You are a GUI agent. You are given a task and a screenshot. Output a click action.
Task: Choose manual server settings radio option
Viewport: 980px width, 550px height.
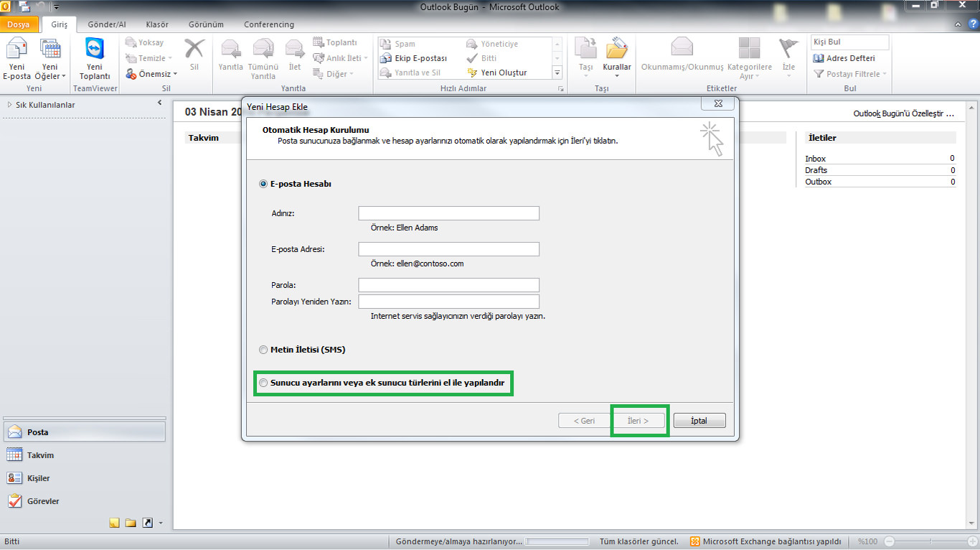coord(263,383)
